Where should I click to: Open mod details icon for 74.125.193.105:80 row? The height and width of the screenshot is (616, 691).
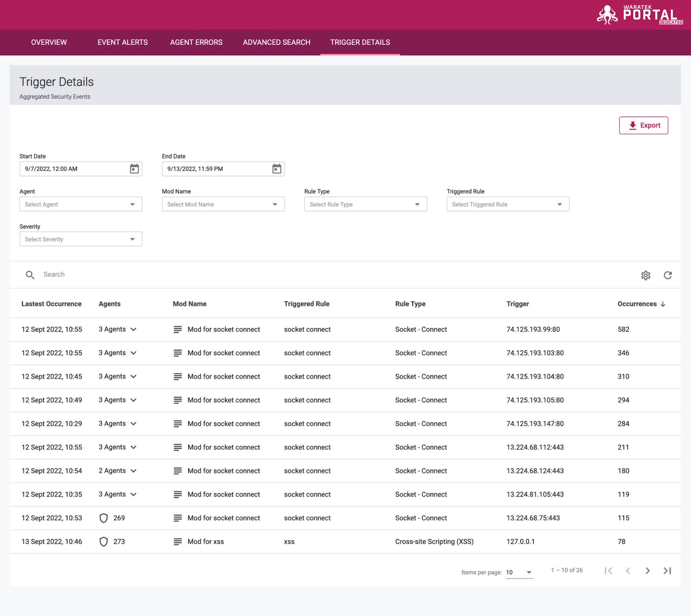point(178,400)
